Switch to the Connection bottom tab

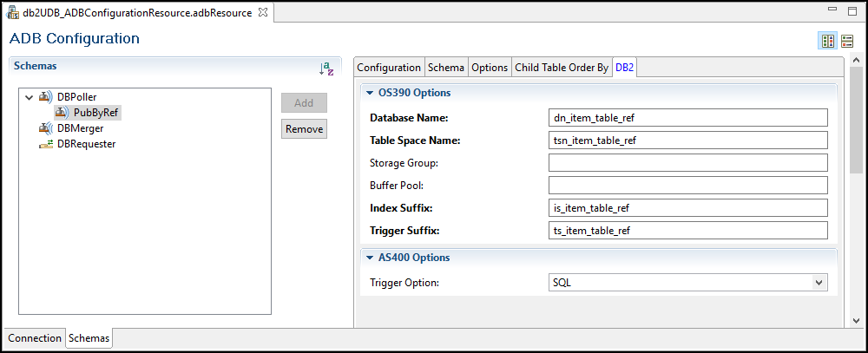click(35, 338)
